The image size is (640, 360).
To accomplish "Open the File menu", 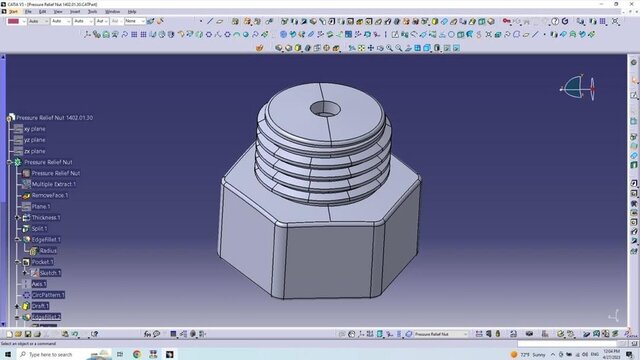I will tap(28, 12).
